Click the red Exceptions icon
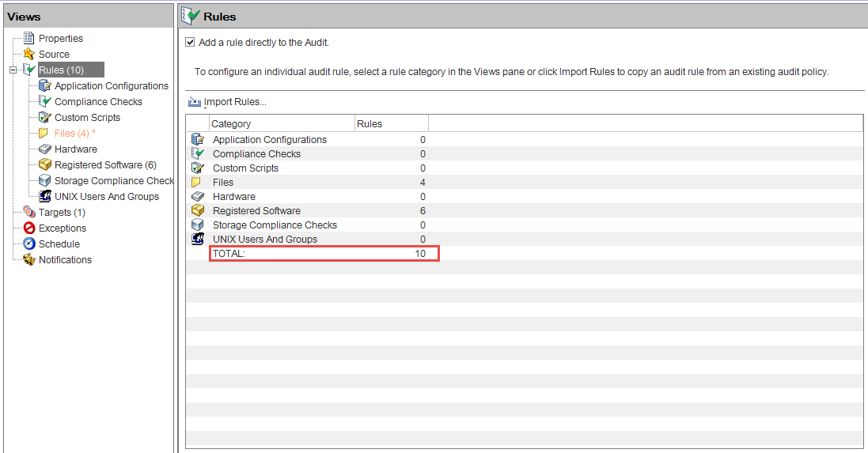The width and height of the screenshot is (868, 453). point(28,228)
